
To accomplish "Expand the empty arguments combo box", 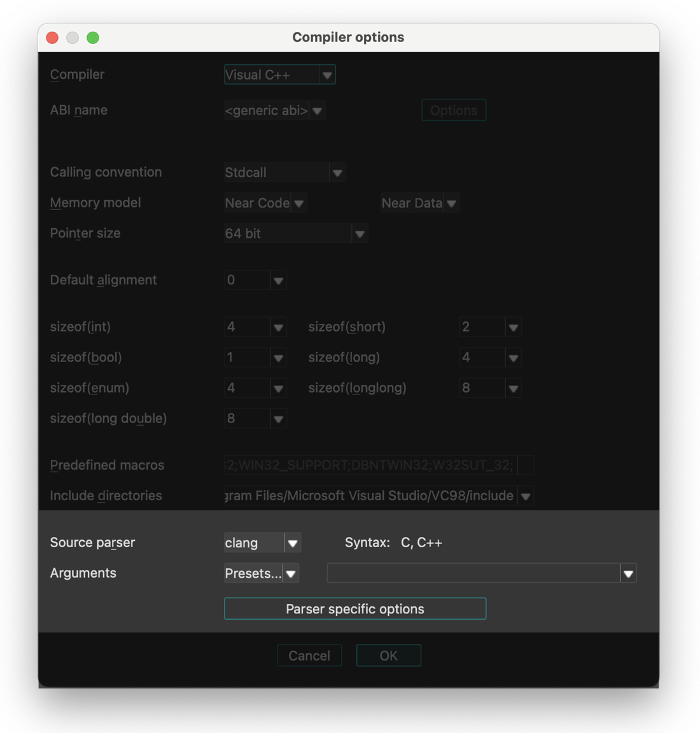I will pos(628,573).
